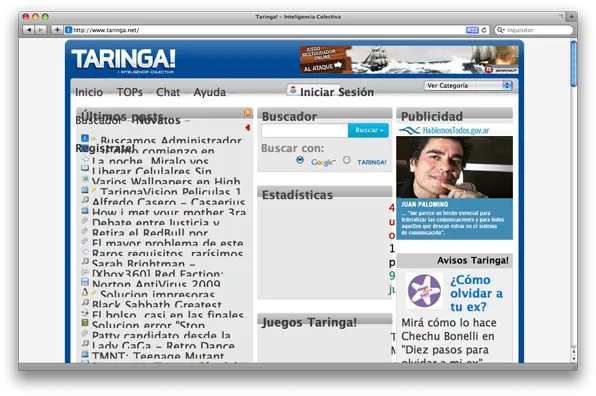Open post Debate entre Justicia y
This screenshot has width=596, height=396.
(x=156, y=223)
